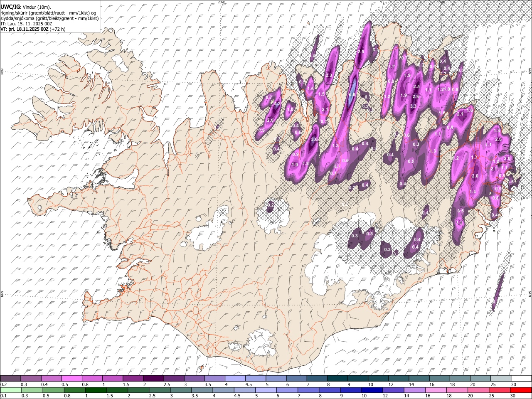Pick the deep blue rain swatch between 10 and 12
532x399 pixels.
click(372, 390)
